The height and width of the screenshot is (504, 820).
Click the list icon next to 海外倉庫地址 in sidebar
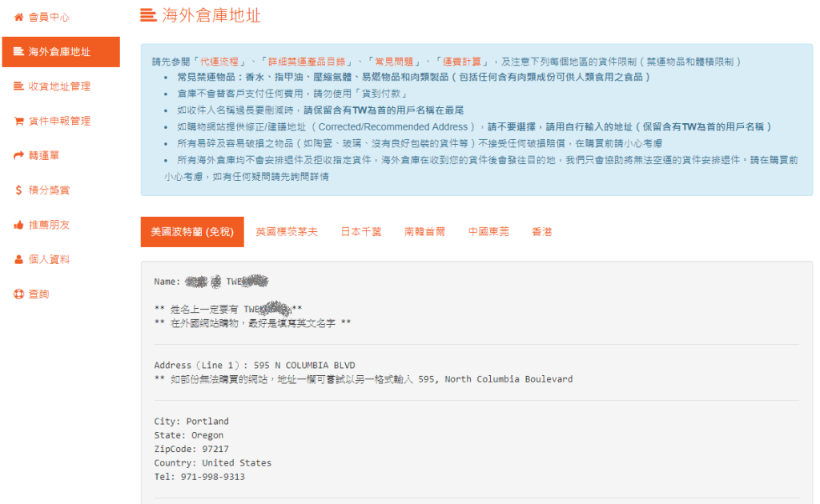click(x=18, y=52)
